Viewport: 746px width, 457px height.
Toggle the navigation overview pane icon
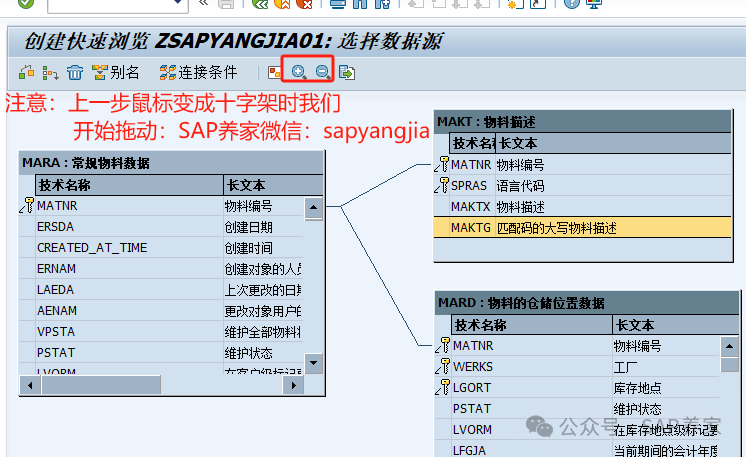click(275, 73)
